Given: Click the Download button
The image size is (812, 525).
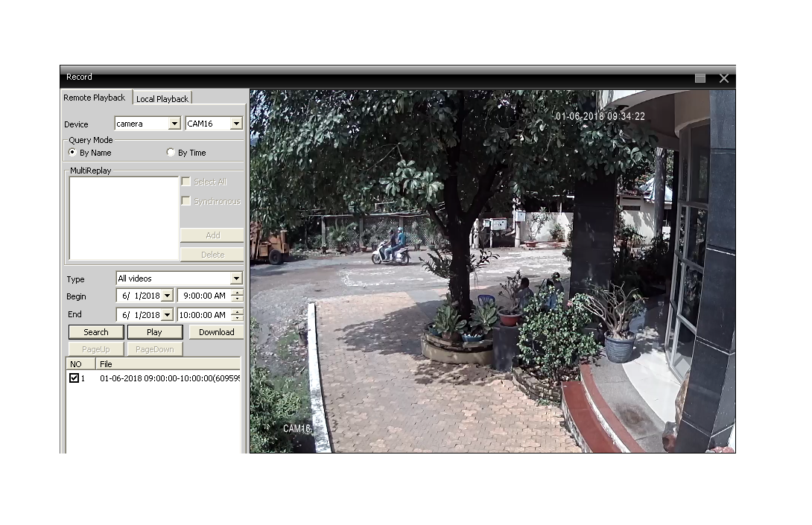Looking at the screenshot, I should pyautogui.click(x=216, y=332).
